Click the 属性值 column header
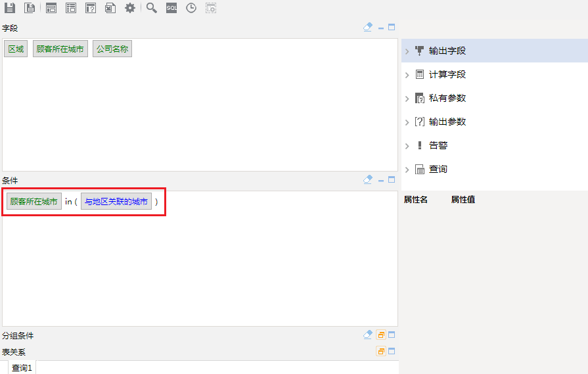 463,200
